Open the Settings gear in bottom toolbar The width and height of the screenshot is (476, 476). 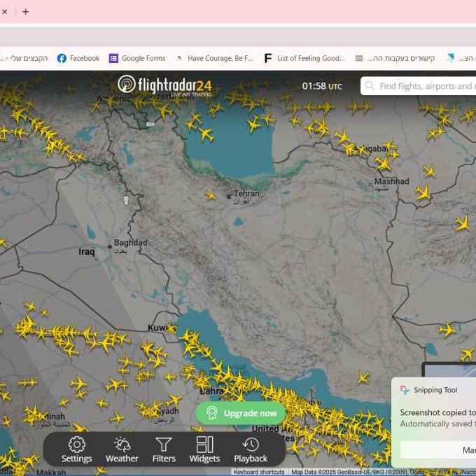tap(77, 449)
